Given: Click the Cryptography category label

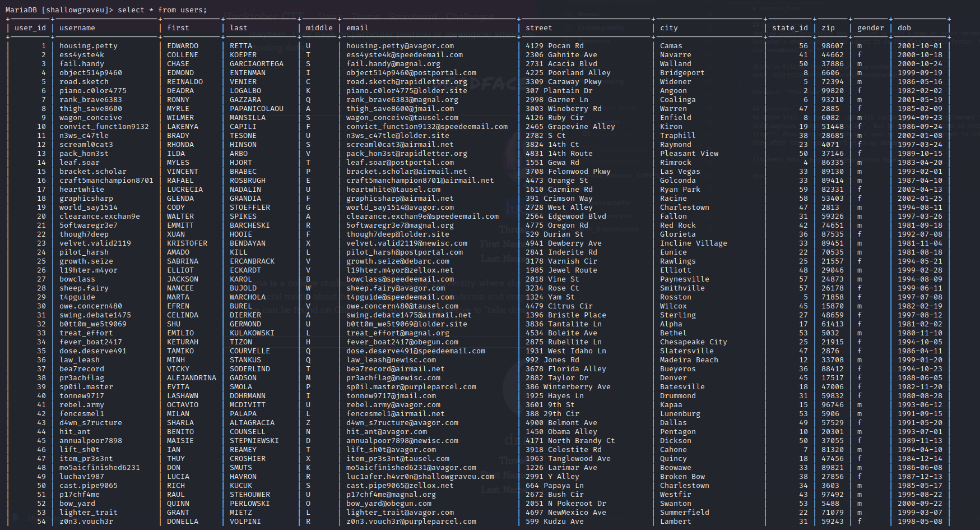Looking at the screenshot, I should point(602,28).
